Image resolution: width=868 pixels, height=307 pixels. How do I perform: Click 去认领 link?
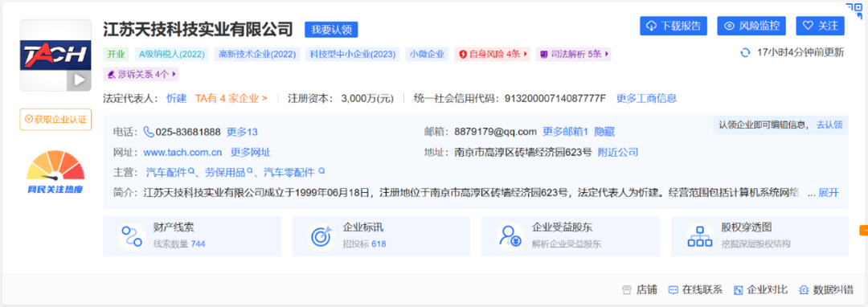tap(829, 125)
